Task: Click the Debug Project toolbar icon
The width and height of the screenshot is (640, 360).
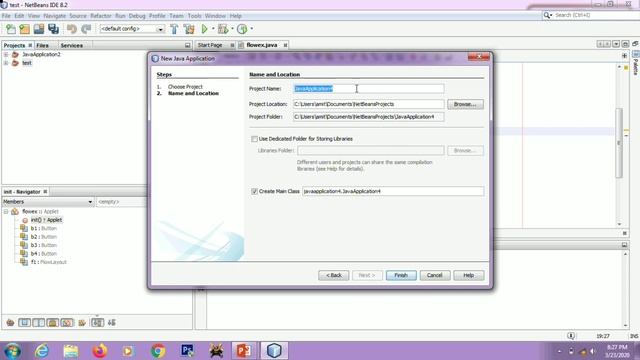Action: (223, 29)
